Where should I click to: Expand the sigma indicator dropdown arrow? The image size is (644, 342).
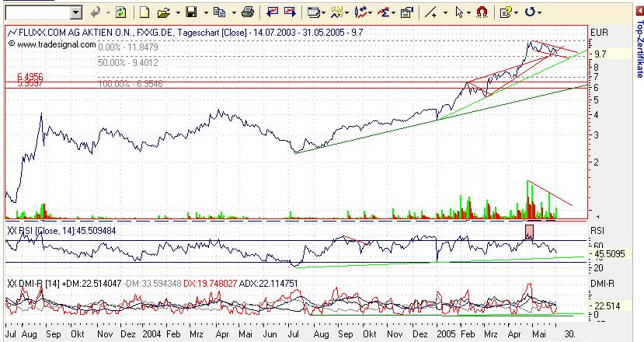(393, 13)
